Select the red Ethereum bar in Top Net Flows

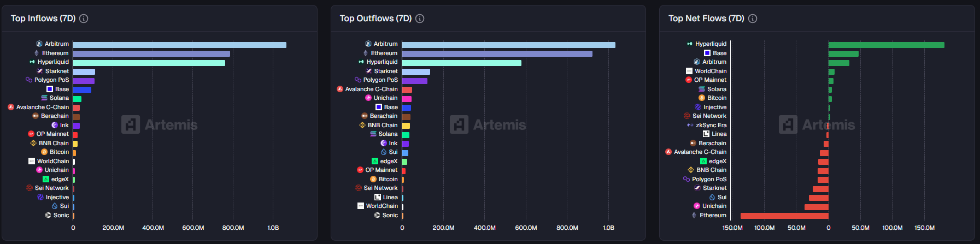click(x=784, y=216)
